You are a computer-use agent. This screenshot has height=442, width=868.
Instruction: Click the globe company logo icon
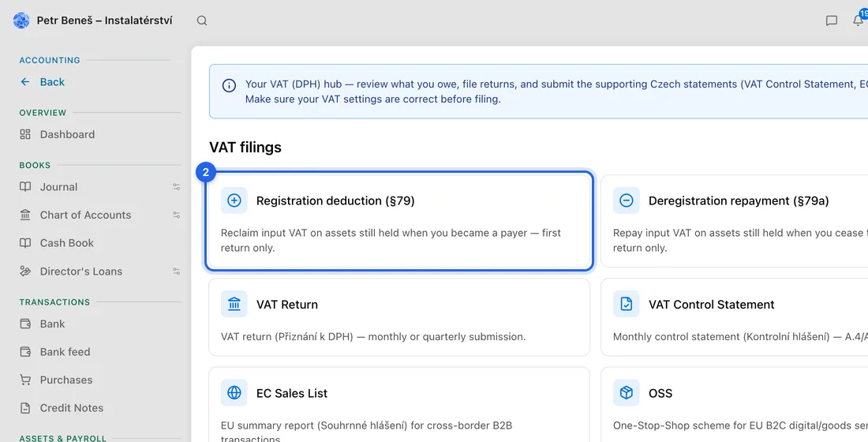pyautogui.click(x=21, y=21)
